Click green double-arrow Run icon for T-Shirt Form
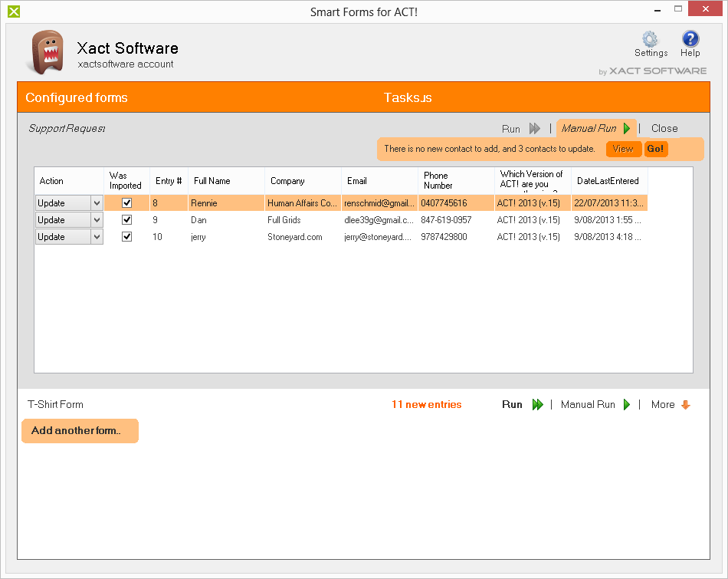The image size is (728, 579). (x=538, y=404)
